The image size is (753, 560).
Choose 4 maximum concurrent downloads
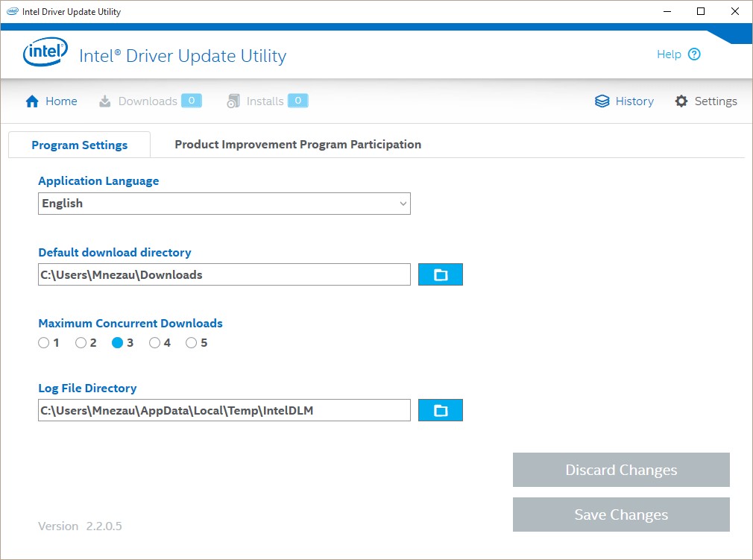[155, 343]
